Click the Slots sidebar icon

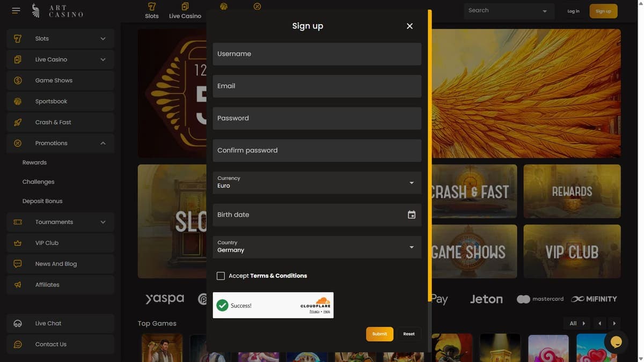click(18, 39)
